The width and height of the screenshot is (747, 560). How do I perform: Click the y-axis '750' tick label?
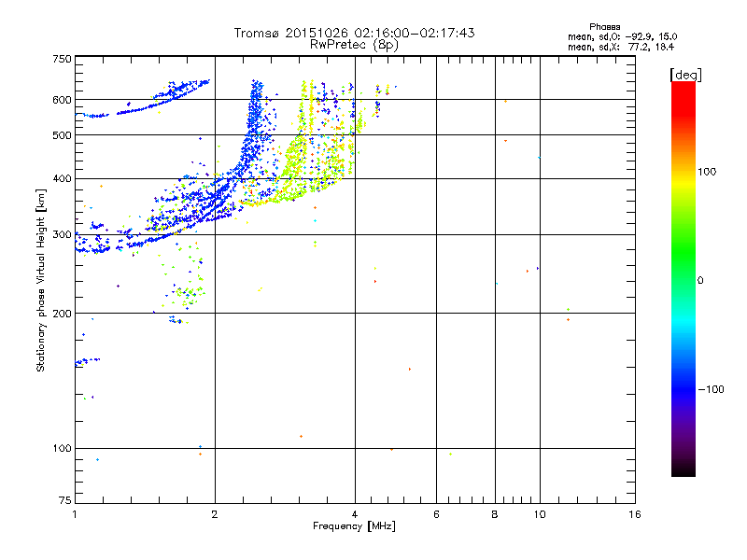coord(62,59)
